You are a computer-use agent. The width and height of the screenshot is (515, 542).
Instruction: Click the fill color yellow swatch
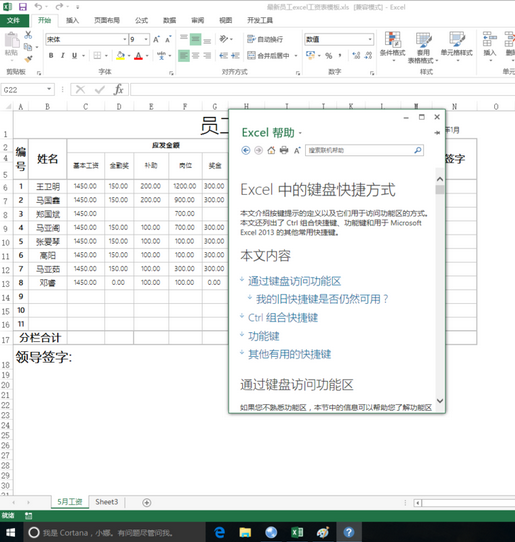120,56
